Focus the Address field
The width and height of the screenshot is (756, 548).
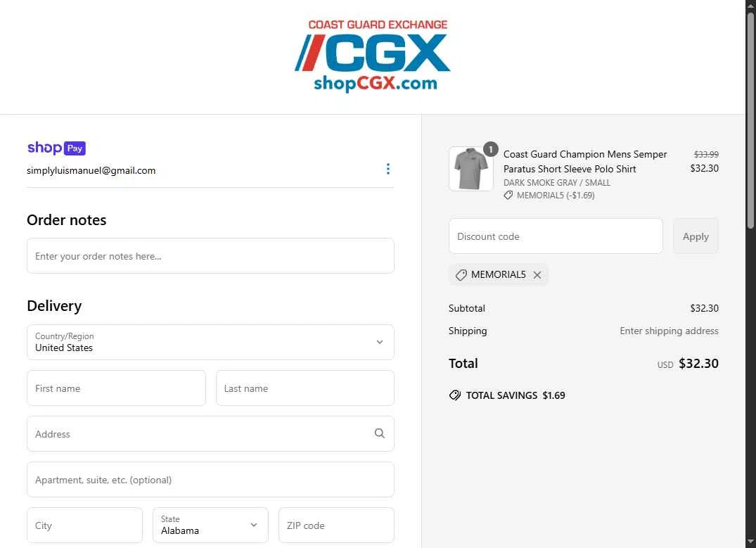tap(210, 433)
